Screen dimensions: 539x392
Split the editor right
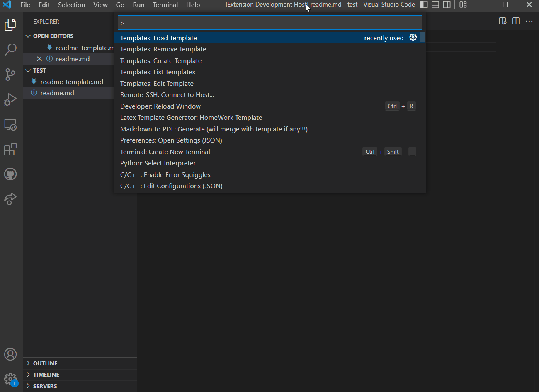516,21
